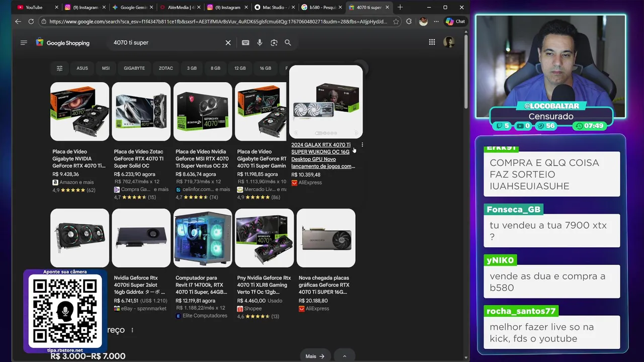Click the Zotac Solid OC product image
This screenshot has width=644, height=362.
(141, 112)
